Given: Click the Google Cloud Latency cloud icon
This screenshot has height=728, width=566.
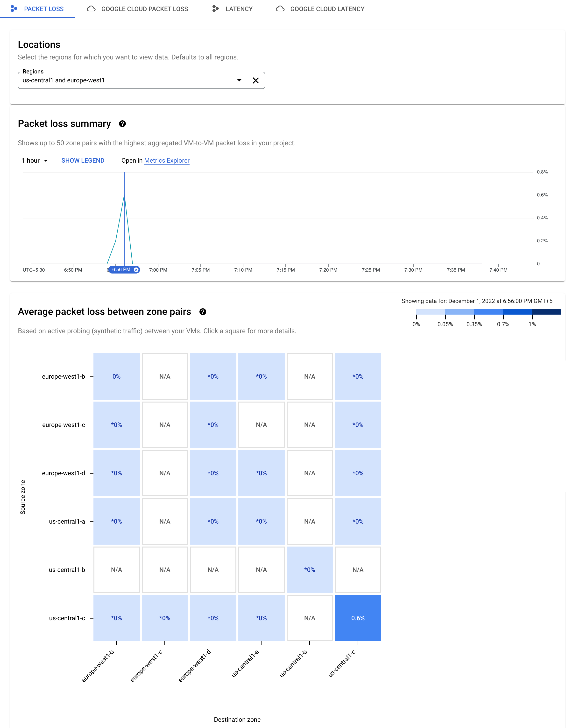Looking at the screenshot, I should pos(280,9).
